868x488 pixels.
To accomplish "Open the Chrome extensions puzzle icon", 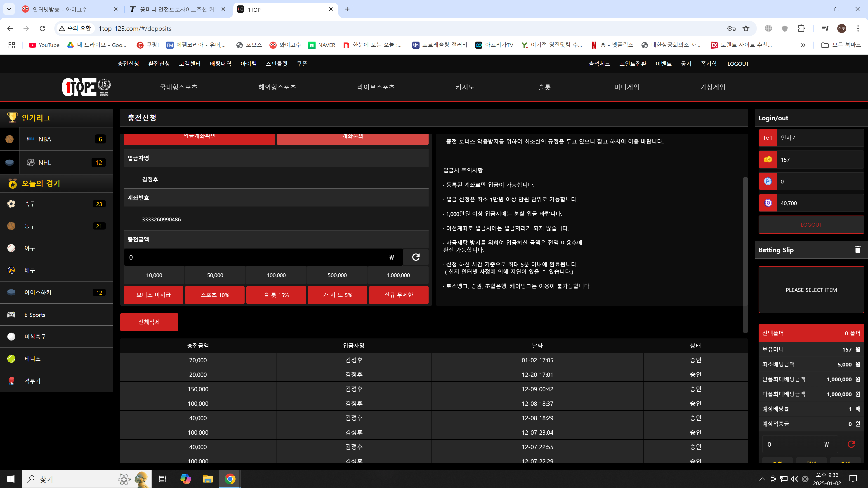I will (801, 29).
